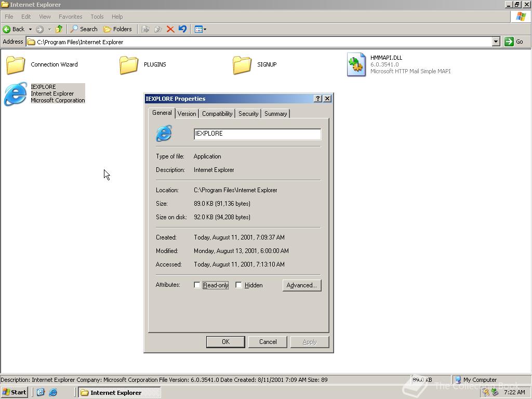
Task: Enable the Read-only attribute checkbox
Action: click(197, 285)
